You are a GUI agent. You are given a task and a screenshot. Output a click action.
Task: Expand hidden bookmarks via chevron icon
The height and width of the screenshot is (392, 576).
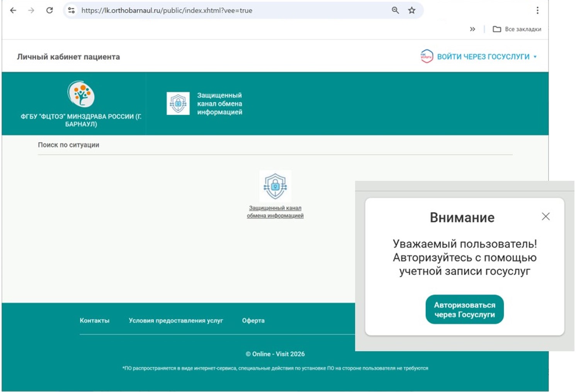coord(472,29)
